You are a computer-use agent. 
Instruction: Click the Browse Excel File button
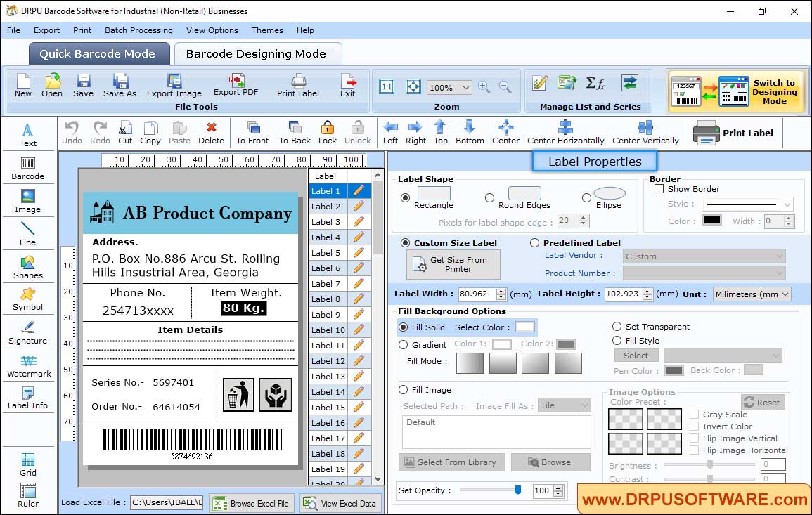(x=252, y=503)
